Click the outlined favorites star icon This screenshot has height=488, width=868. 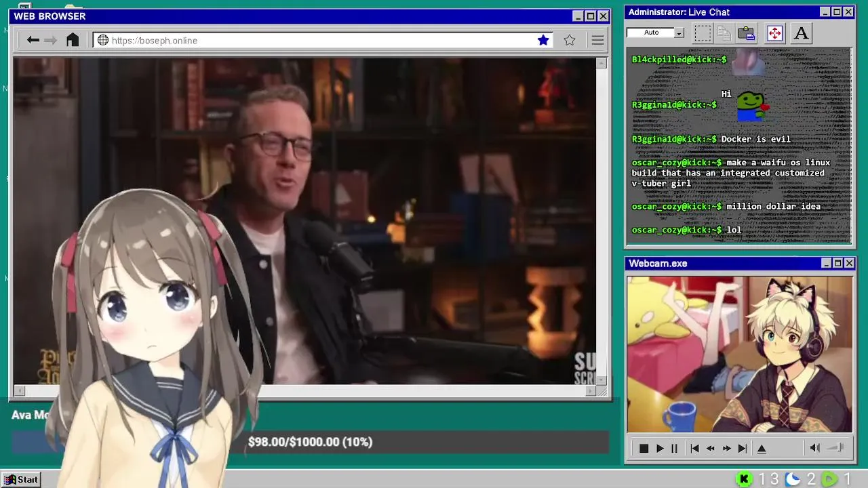570,40
